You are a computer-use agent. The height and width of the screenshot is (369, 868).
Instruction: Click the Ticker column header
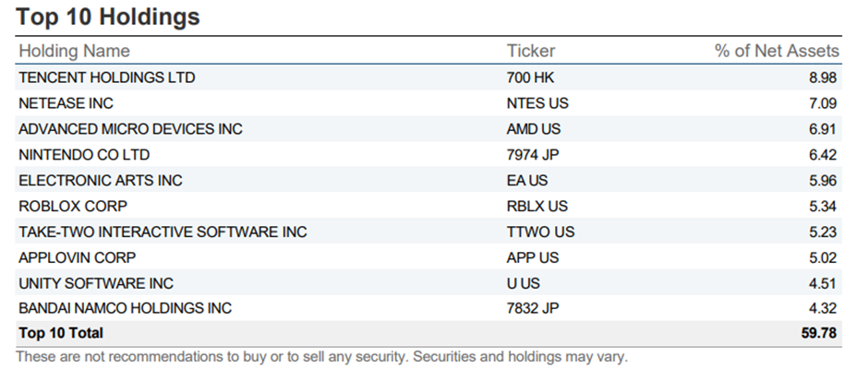pos(531,51)
